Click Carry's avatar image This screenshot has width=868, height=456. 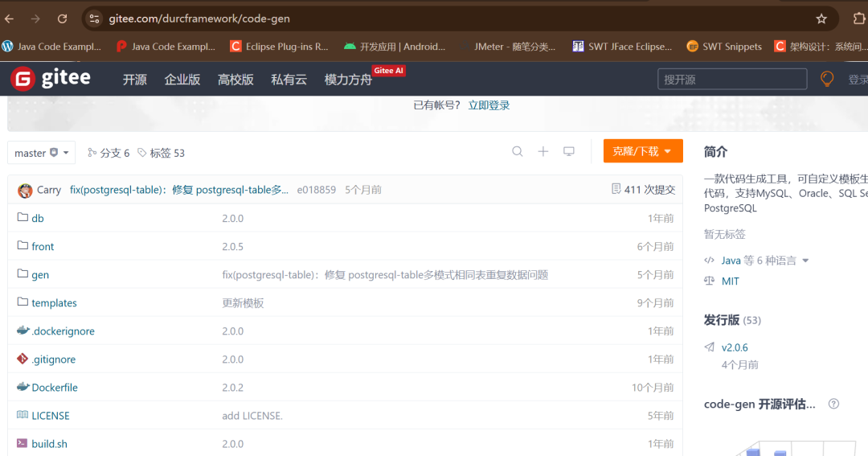click(25, 190)
